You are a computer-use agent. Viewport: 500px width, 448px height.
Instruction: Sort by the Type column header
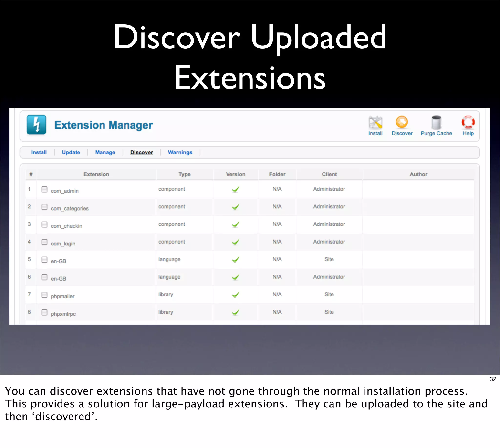(185, 174)
